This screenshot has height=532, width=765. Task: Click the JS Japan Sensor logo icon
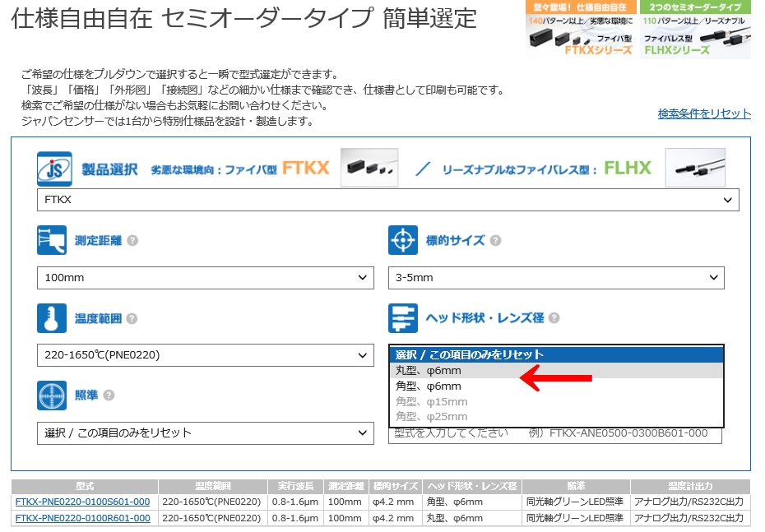(54, 169)
